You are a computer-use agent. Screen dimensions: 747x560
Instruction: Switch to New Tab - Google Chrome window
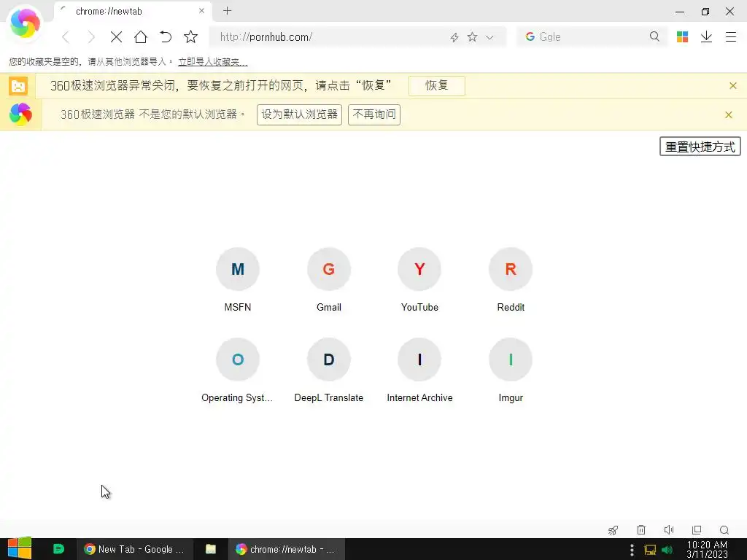tap(134, 549)
